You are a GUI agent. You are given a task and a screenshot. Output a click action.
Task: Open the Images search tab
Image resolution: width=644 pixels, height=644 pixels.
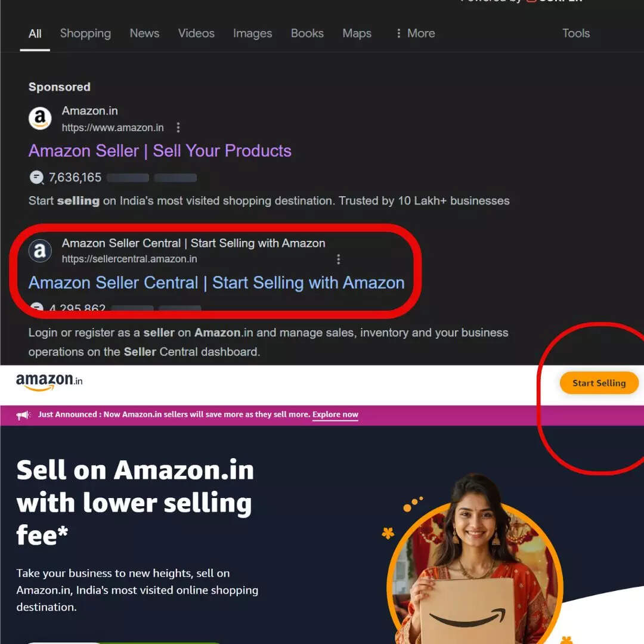(x=253, y=33)
